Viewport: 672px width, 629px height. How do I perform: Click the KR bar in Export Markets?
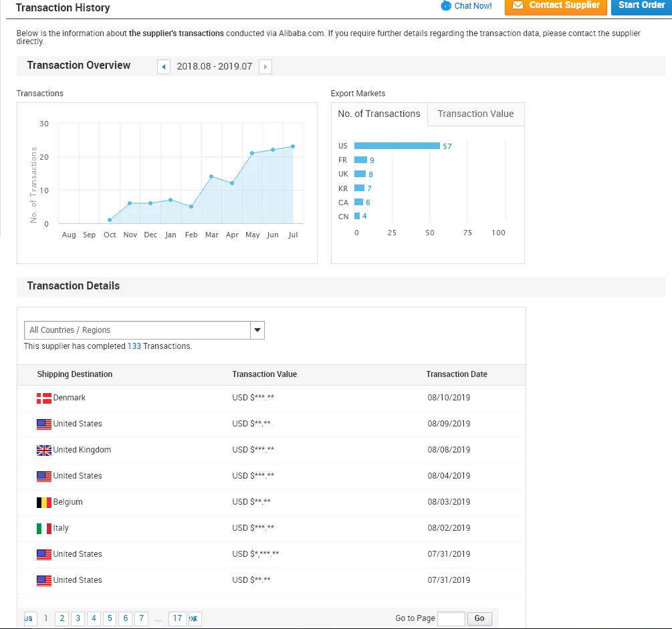(360, 188)
